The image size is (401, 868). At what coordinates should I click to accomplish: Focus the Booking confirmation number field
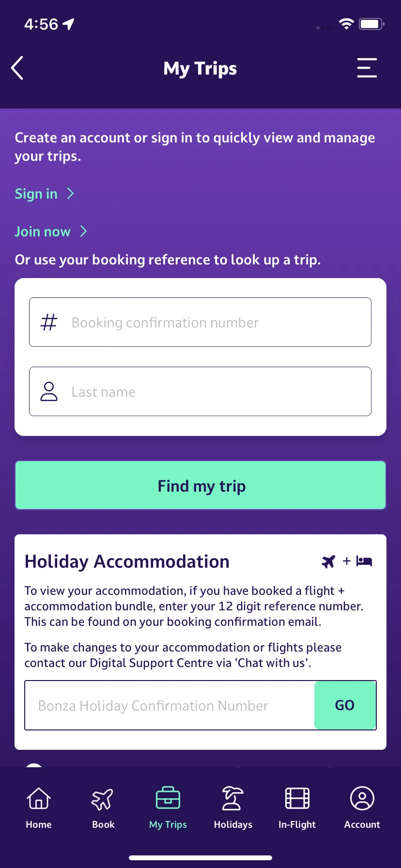tap(200, 322)
